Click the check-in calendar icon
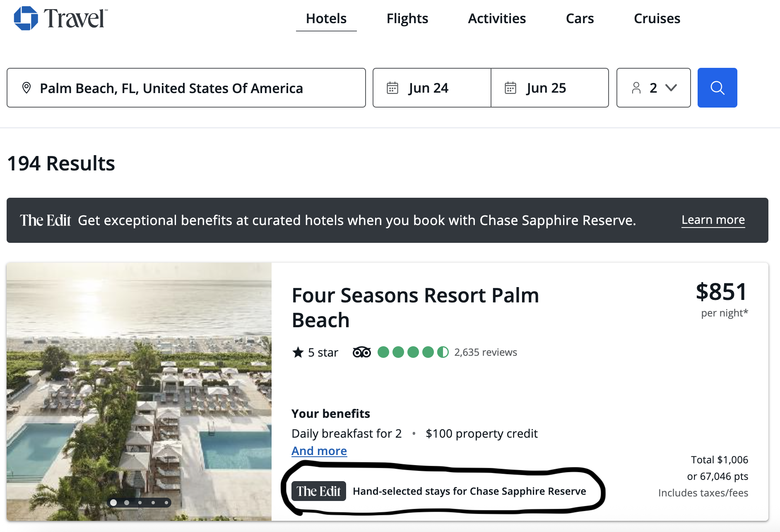 392,88
